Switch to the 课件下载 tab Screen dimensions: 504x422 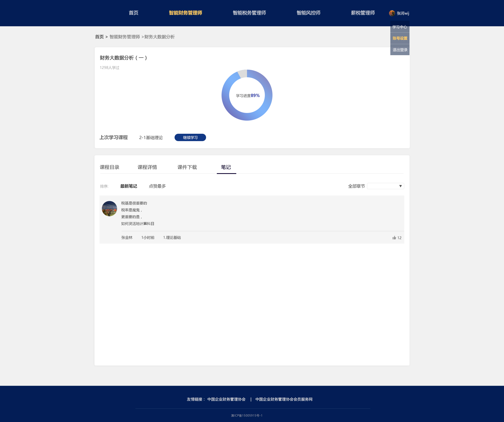(187, 167)
